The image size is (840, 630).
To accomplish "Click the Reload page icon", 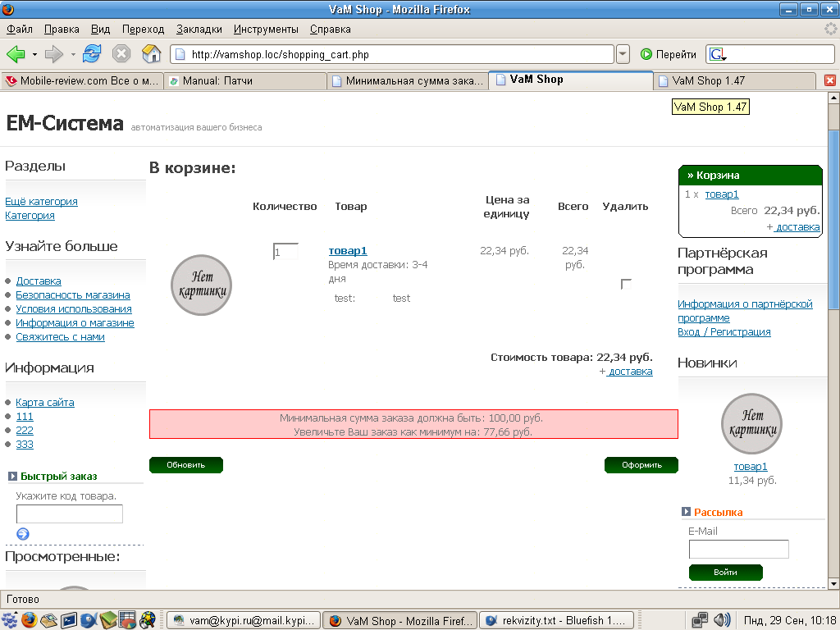I will pos(92,54).
